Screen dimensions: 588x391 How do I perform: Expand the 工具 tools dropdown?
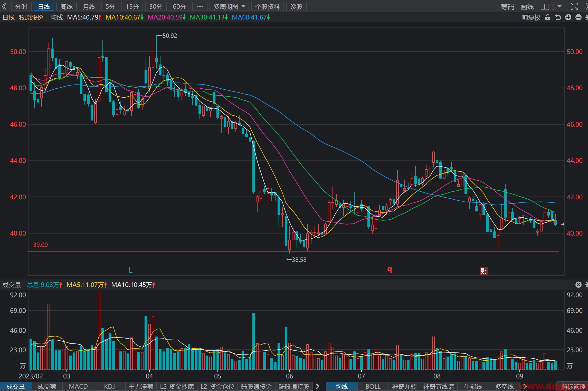click(x=551, y=6)
